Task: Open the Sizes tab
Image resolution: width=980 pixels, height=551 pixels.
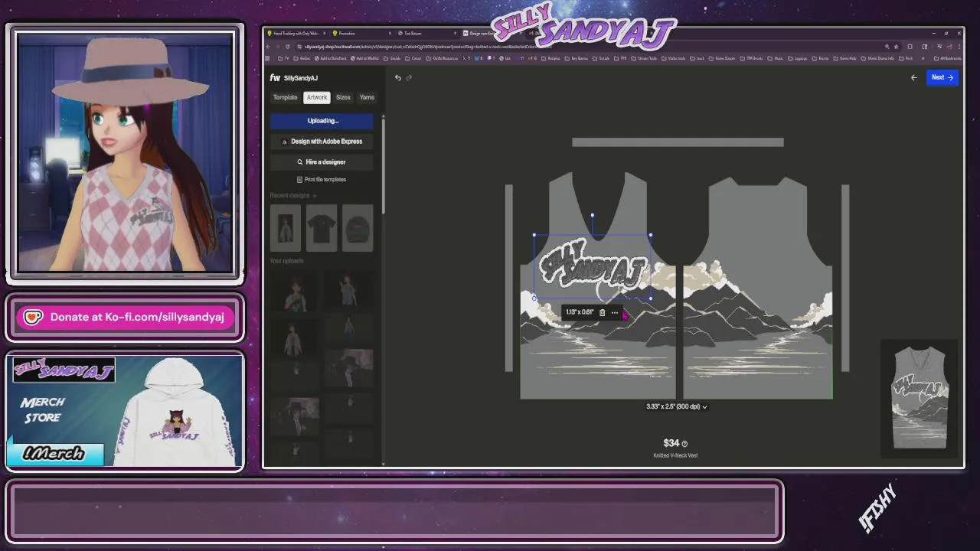Action: coord(343,97)
